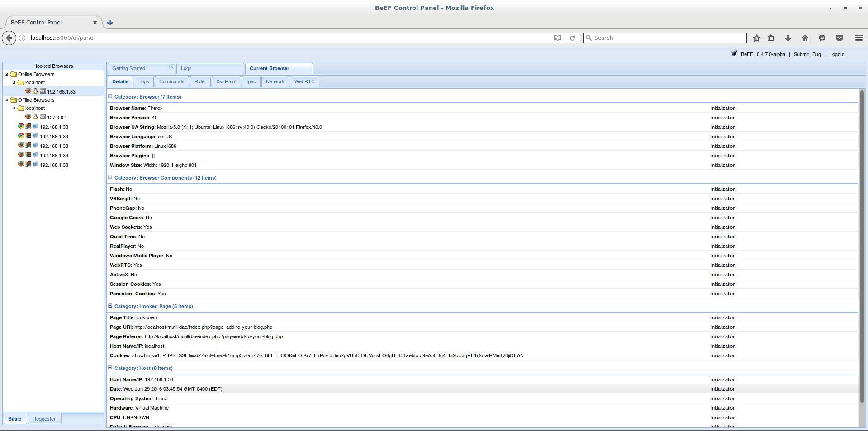The width and height of the screenshot is (868, 431).
Task: Collapse the Online Browsers tree folder
Action: pos(7,75)
